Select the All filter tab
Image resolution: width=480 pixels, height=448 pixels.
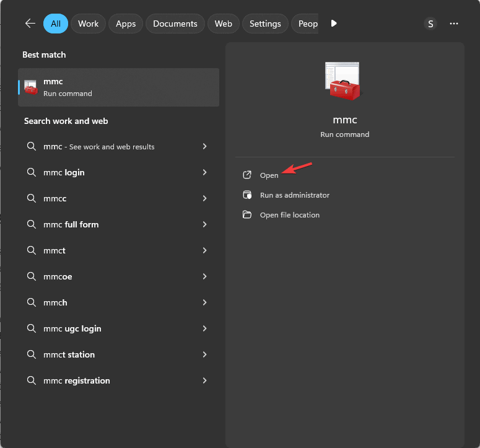[x=55, y=24]
